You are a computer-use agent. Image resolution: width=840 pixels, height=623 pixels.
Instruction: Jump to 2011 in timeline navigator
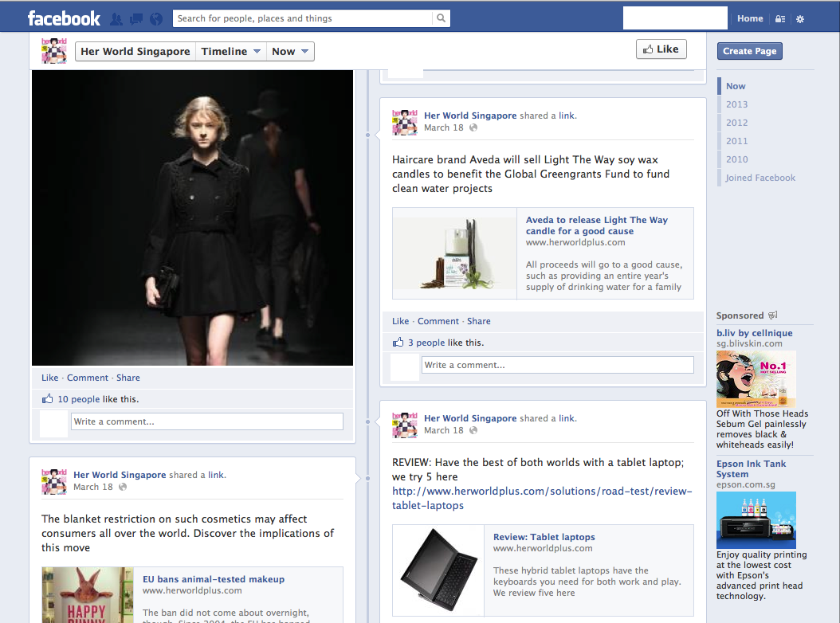pyautogui.click(x=736, y=141)
